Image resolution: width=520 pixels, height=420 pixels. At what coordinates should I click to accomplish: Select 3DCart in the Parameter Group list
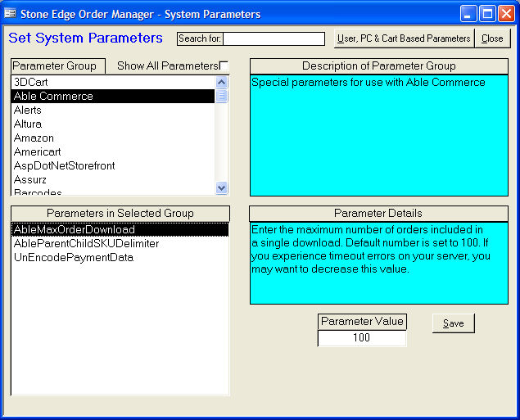(x=113, y=82)
